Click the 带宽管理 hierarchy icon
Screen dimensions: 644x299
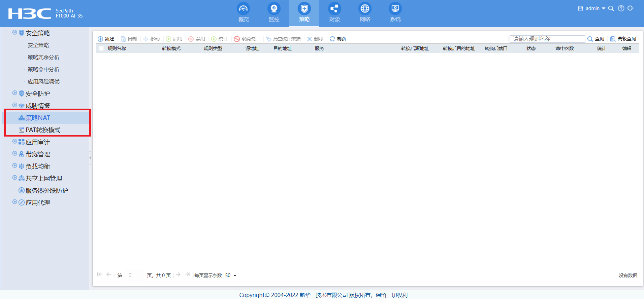point(22,154)
